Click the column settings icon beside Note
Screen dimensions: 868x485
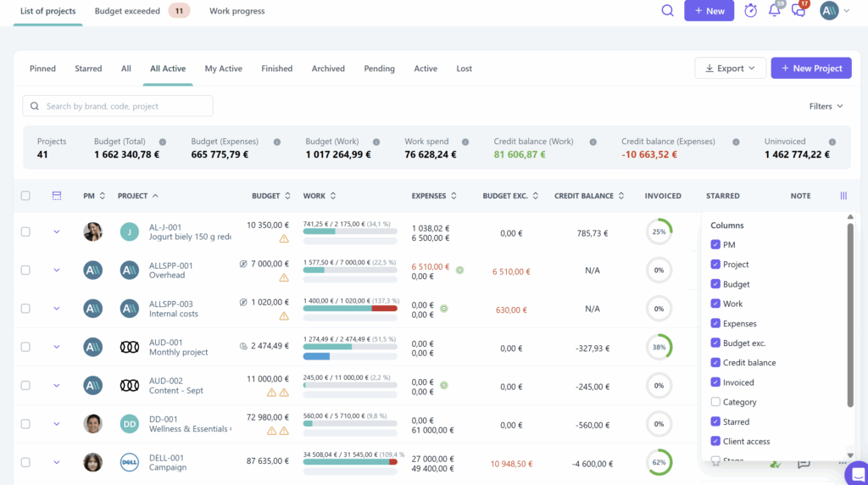(843, 196)
